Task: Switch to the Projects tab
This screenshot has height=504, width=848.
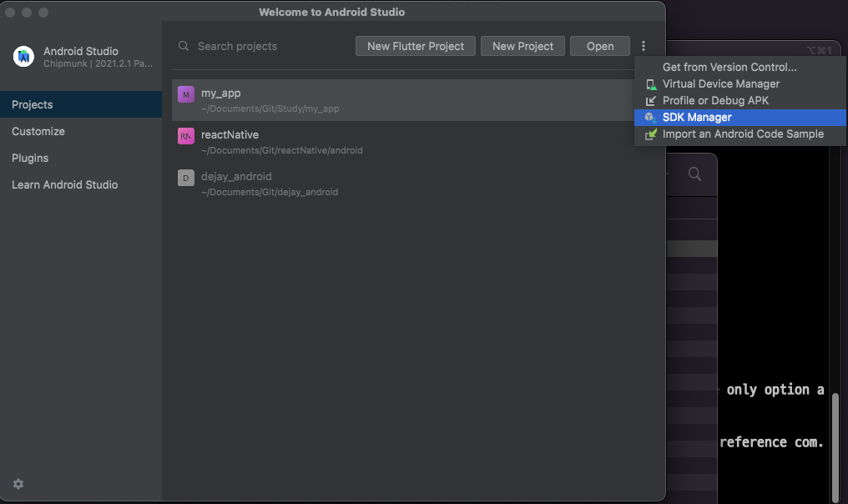Action: (81, 104)
